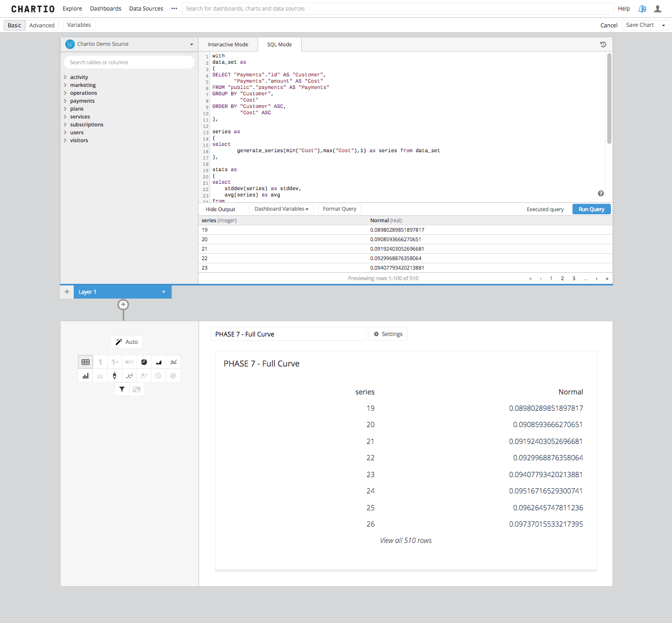Choose the single value indicator chart type
Viewport: 672px width, 623px height.
point(115,362)
